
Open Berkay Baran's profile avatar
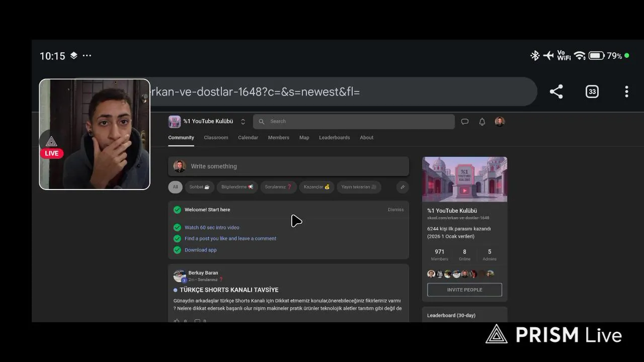click(180, 276)
